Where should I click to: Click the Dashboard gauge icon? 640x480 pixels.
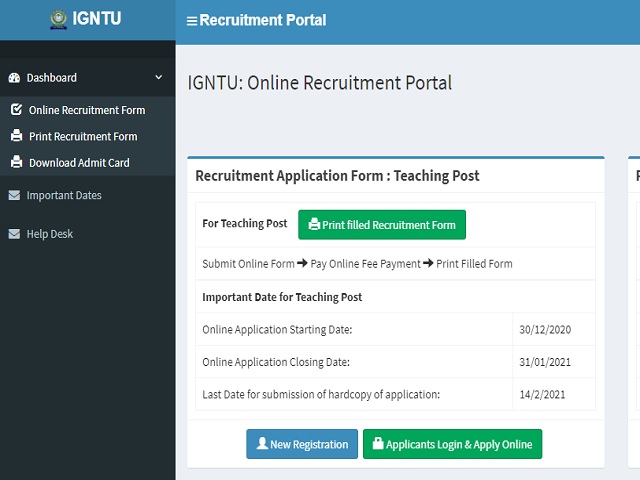[x=14, y=78]
